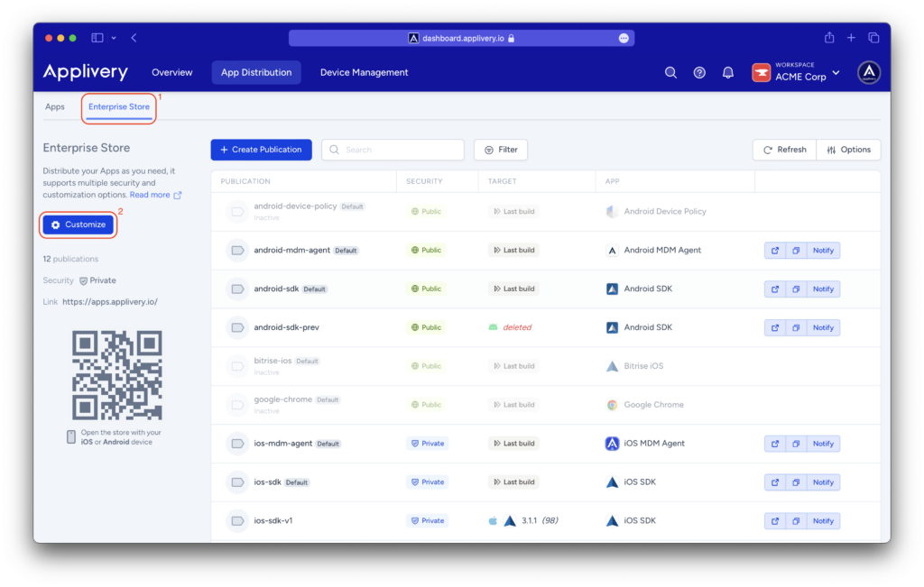Click the red deleted target label
The image size is (924, 587).
pyautogui.click(x=517, y=327)
